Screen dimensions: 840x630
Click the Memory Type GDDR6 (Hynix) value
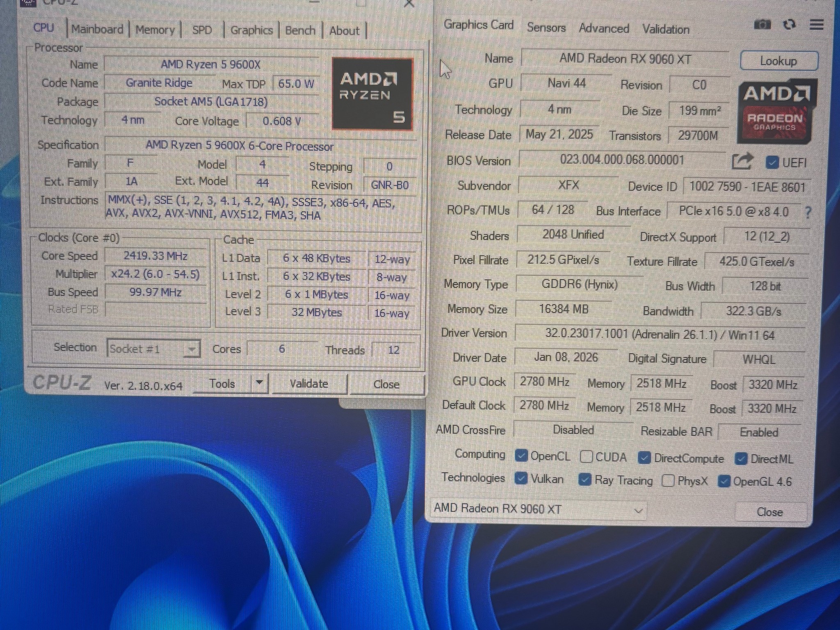point(579,284)
